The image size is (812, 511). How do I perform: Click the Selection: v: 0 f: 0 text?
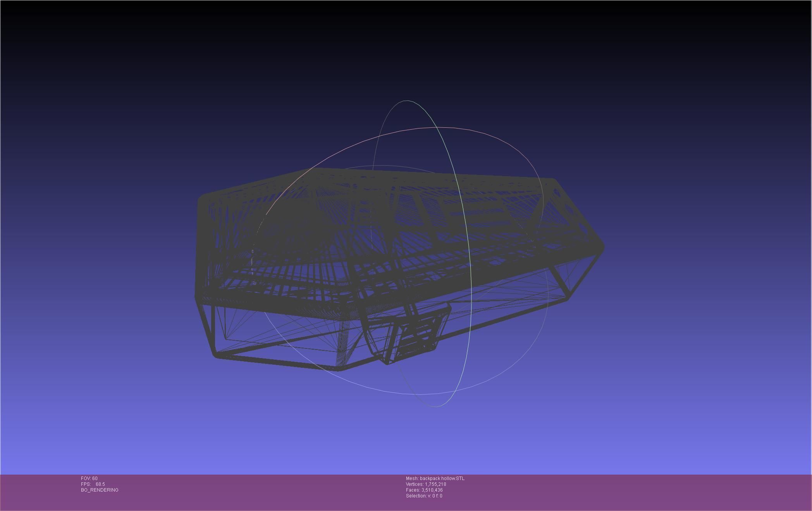424,496
